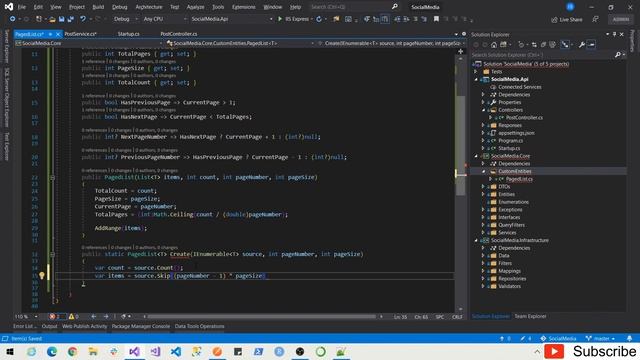640x360 pixels.
Task: Click the Home icon in Solution Explorer
Action: (493, 45)
